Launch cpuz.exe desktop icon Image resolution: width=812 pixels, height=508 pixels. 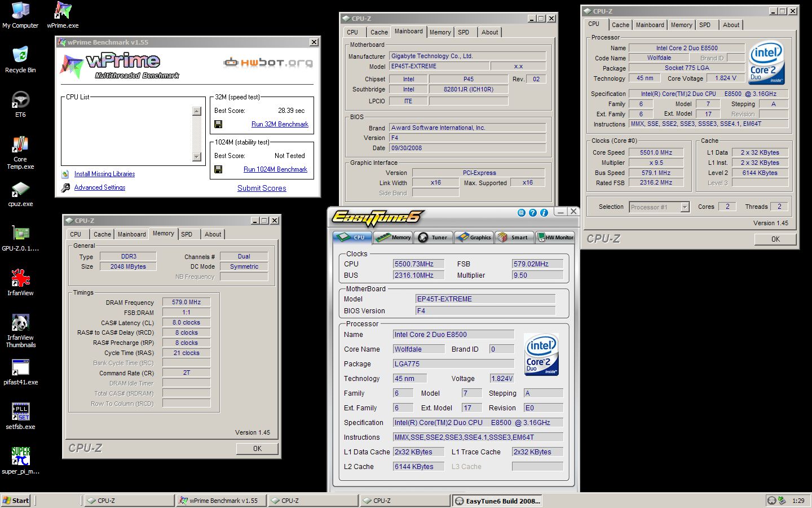[20, 194]
